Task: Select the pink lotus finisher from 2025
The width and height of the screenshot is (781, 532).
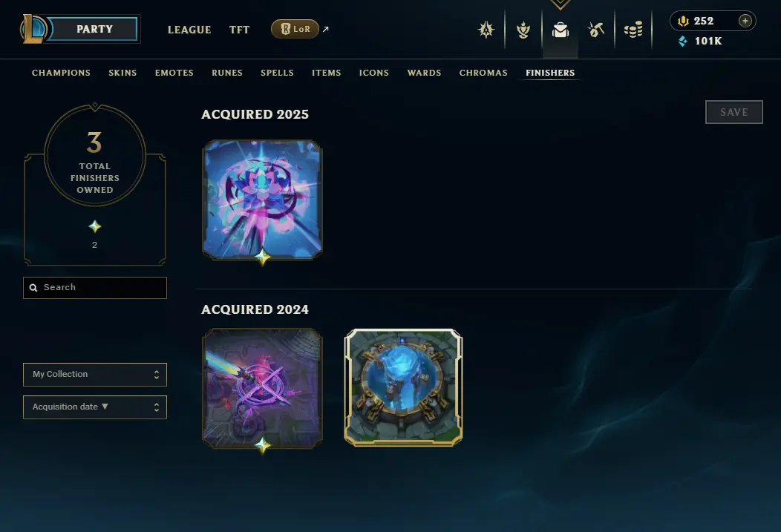Action: pos(262,200)
